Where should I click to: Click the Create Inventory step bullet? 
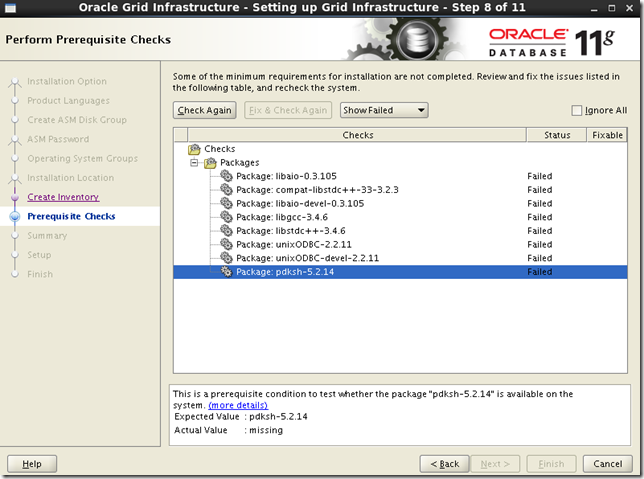pos(15,198)
